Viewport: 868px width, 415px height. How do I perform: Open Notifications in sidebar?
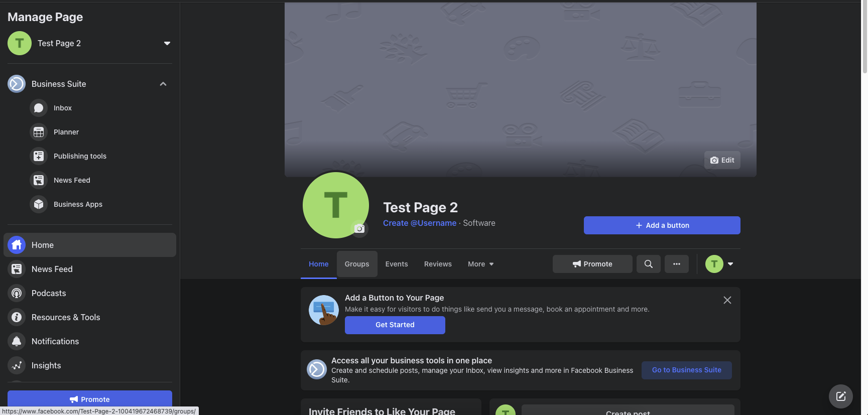pyautogui.click(x=90, y=341)
